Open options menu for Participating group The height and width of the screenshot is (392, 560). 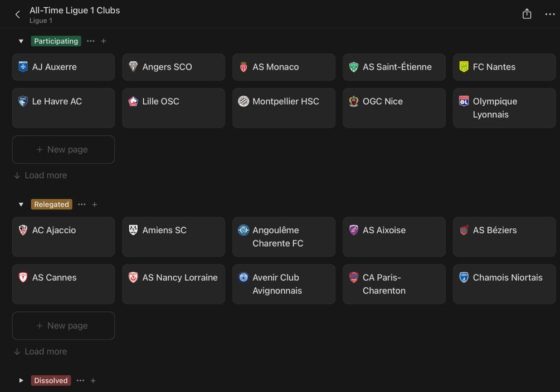point(91,41)
